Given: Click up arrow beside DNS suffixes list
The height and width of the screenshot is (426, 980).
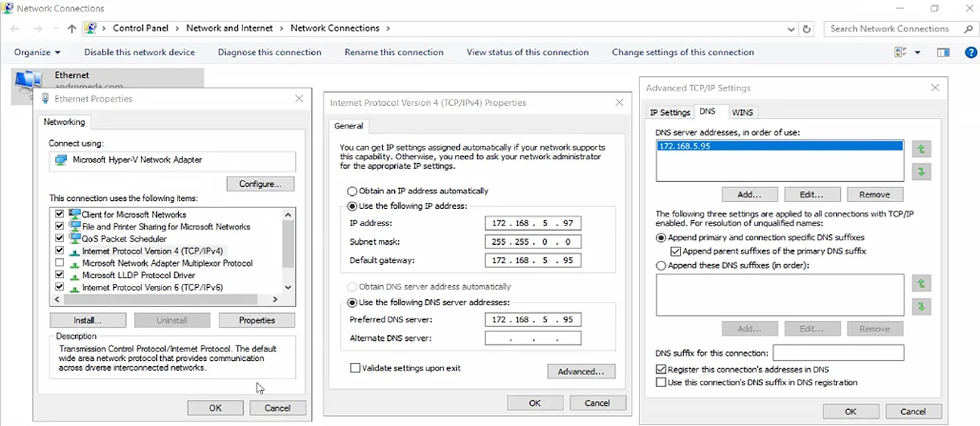Looking at the screenshot, I should [x=921, y=284].
